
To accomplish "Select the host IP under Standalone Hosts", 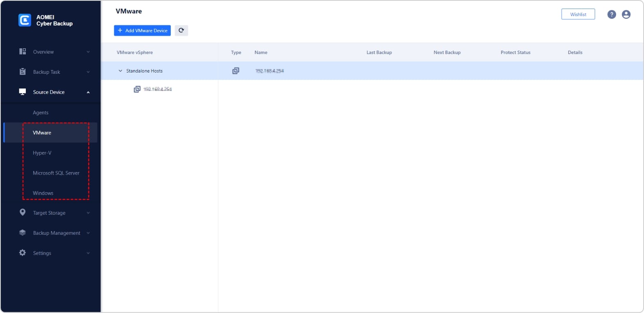I will [x=157, y=89].
